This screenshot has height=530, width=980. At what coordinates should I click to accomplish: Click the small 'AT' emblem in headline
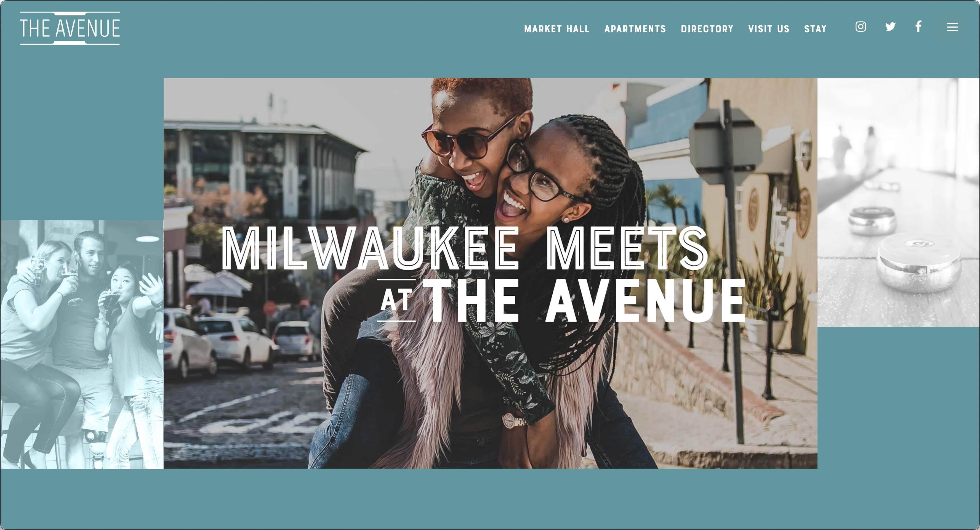[x=396, y=300]
